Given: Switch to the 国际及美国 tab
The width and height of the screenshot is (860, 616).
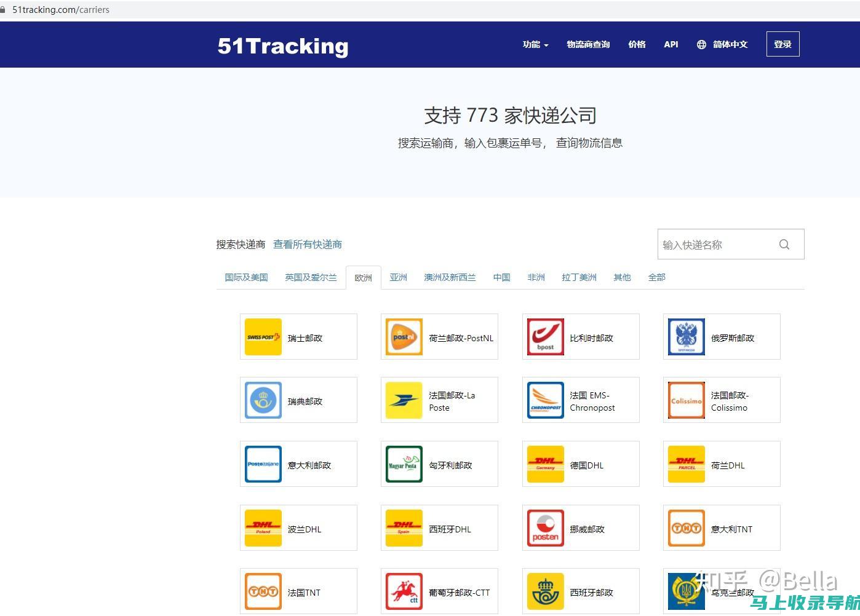Looking at the screenshot, I should tap(246, 277).
